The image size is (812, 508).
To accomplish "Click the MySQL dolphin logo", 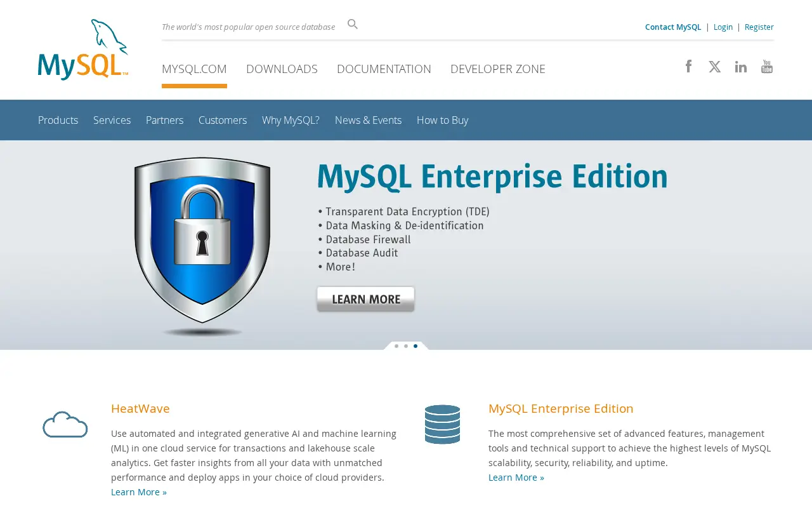I will coord(83,50).
